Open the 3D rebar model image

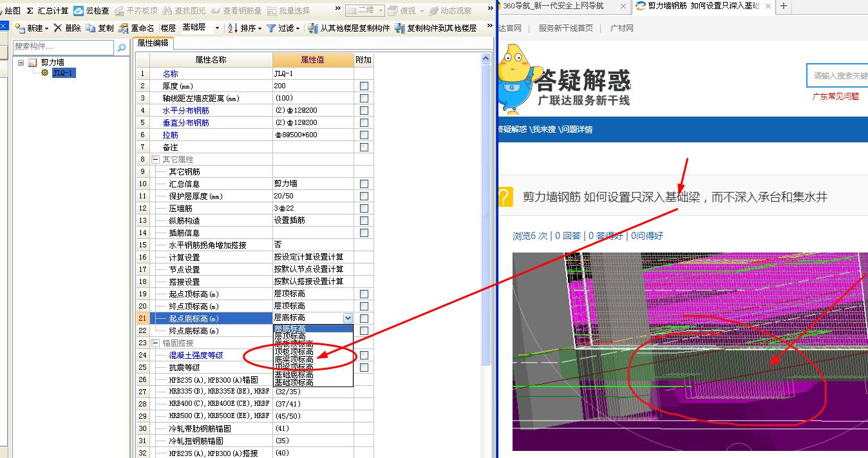point(690,352)
